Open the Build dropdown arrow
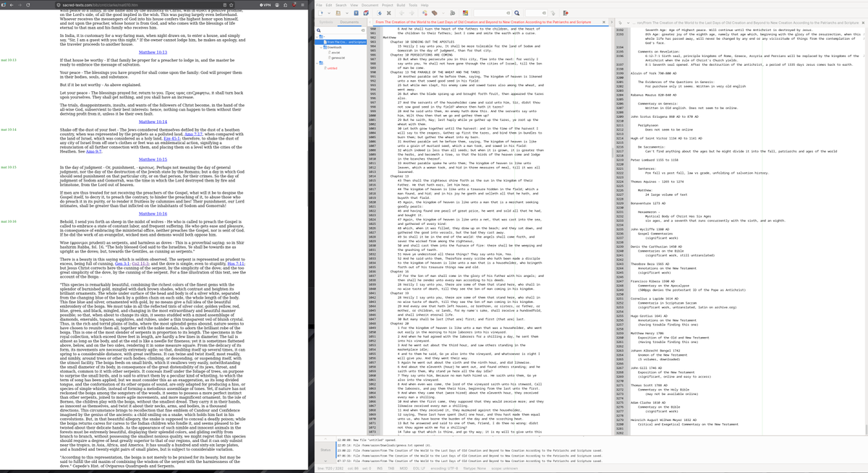 [x=443, y=12]
